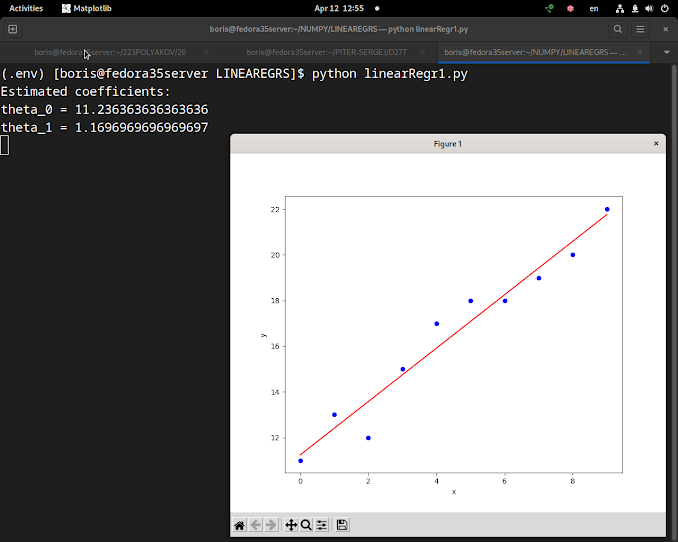
Task: Close the Figure 1 window
Action: click(x=656, y=144)
